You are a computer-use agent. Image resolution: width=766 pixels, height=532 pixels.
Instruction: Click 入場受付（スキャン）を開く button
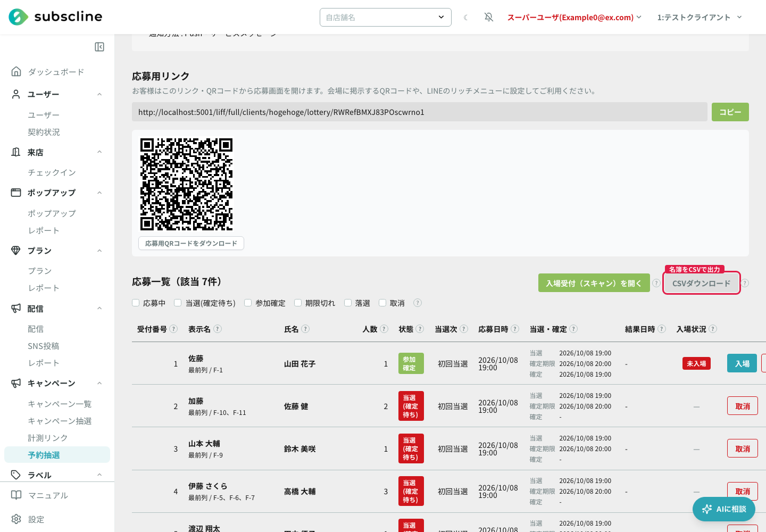pyautogui.click(x=594, y=283)
